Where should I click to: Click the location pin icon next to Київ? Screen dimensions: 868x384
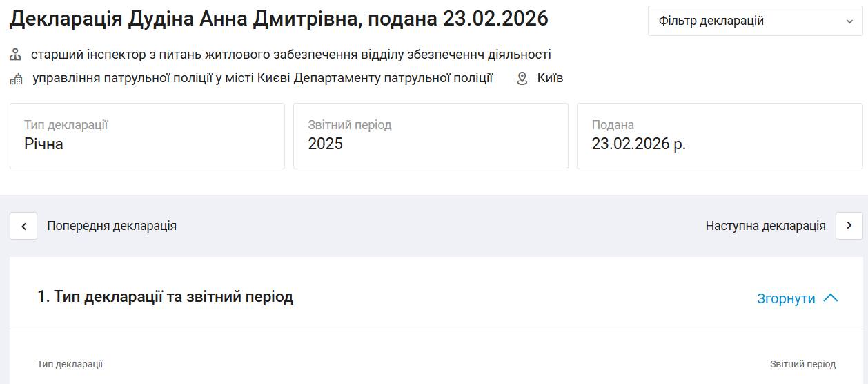522,79
